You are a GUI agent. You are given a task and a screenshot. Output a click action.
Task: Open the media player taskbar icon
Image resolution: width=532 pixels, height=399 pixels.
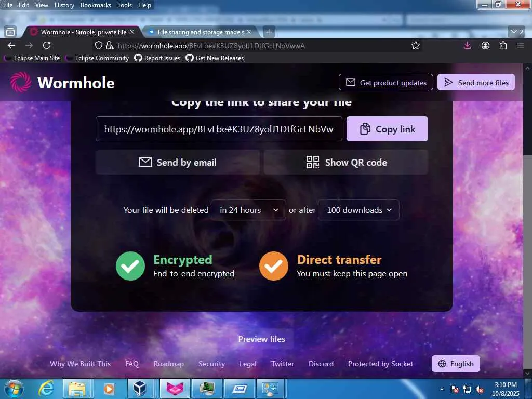(109, 389)
